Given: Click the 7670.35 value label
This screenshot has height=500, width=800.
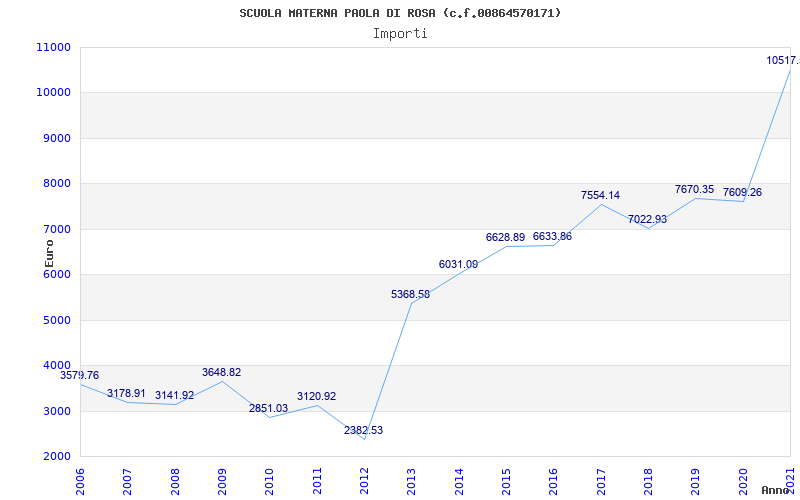Looking at the screenshot, I should (x=694, y=189).
